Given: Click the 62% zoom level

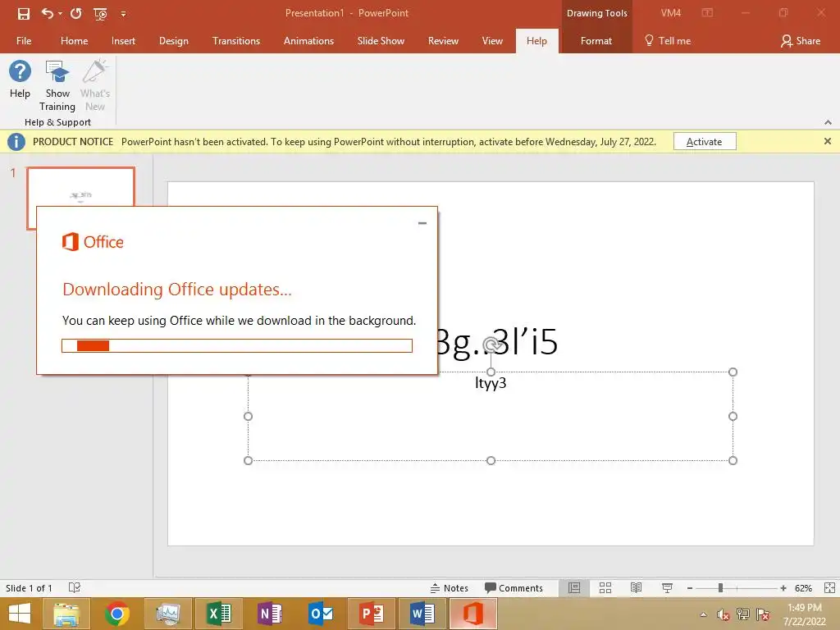Looking at the screenshot, I should (x=803, y=588).
